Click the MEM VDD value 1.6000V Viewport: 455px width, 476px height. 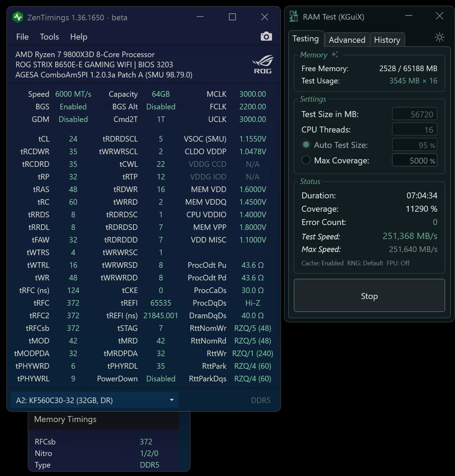pos(252,189)
